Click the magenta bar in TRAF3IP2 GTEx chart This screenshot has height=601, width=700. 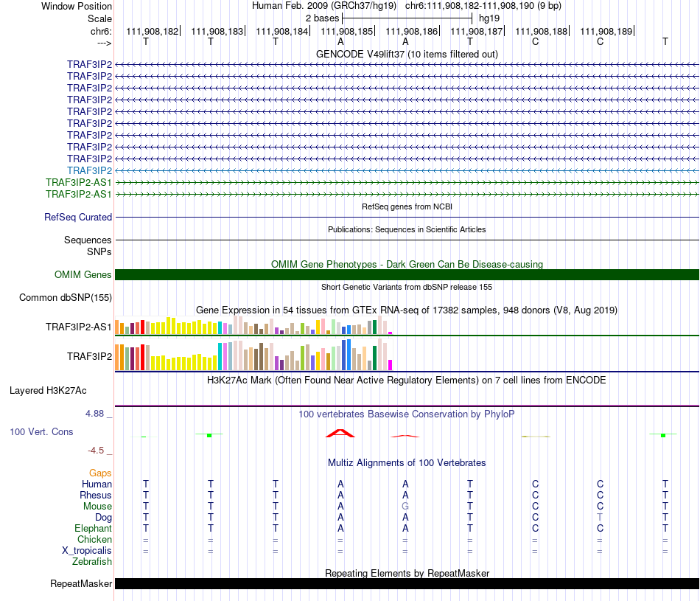click(x=391, y=365)
